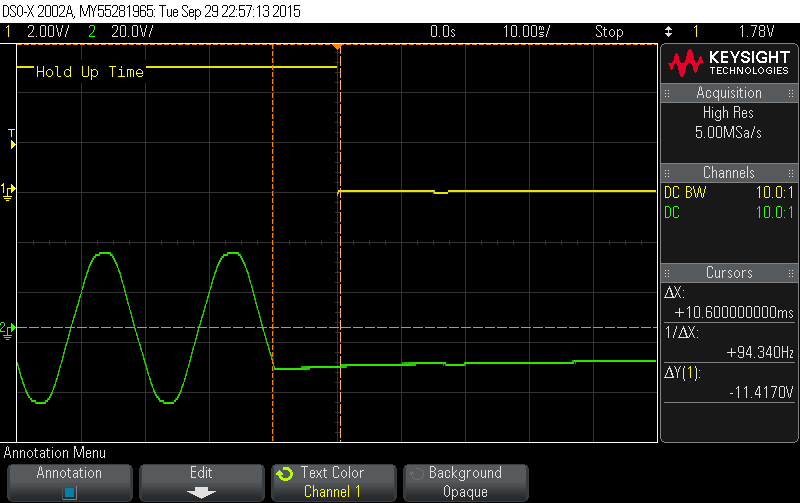Click channel 2 scale 20.0V/ readout

(132, 32)
